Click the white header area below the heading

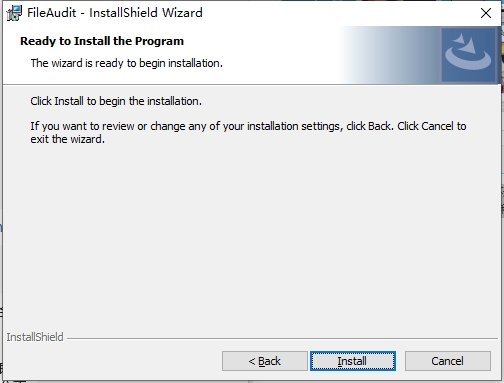(167, 76)
